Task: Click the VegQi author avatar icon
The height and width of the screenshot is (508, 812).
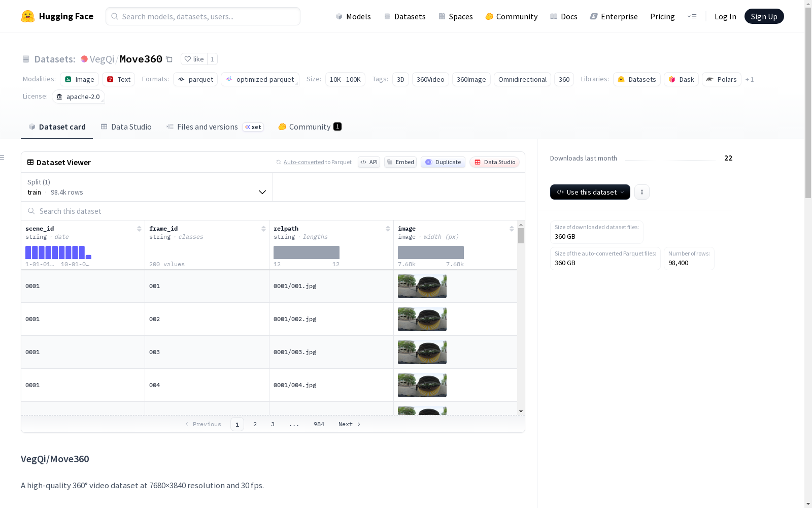Action: 84,59
